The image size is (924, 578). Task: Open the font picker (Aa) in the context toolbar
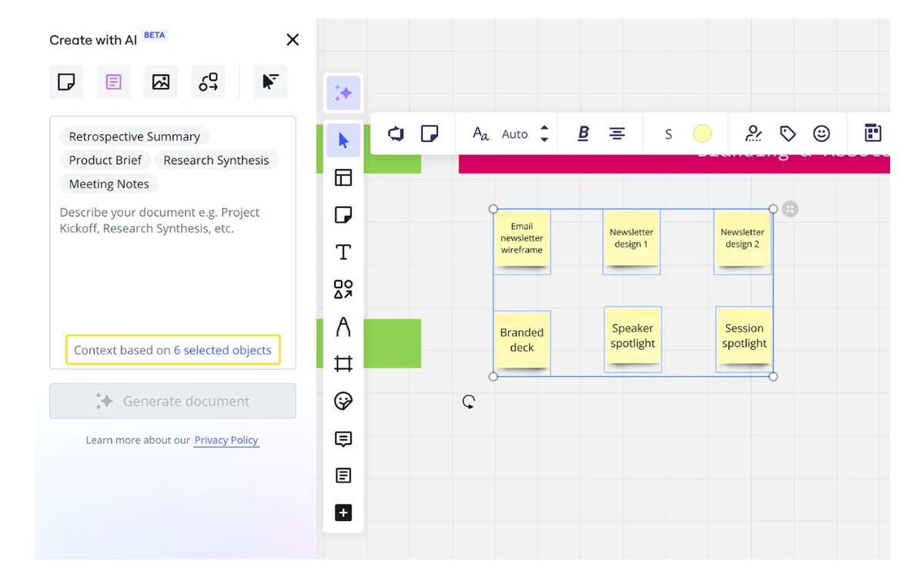[480, 134]
